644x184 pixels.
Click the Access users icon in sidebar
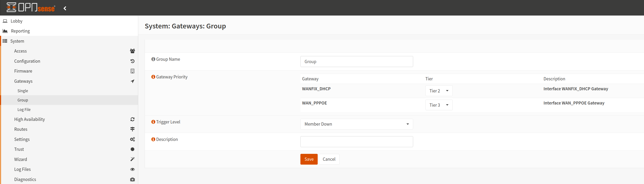(x=132, y=51)
